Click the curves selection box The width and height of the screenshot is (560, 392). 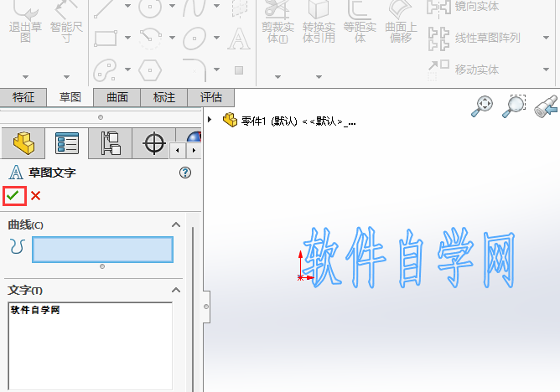point(102,250)
